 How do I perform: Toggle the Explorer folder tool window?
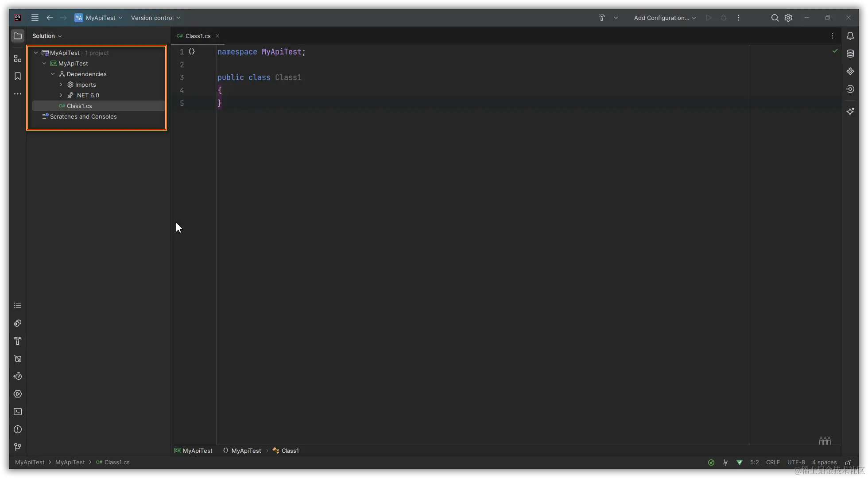tap(18, 36)
